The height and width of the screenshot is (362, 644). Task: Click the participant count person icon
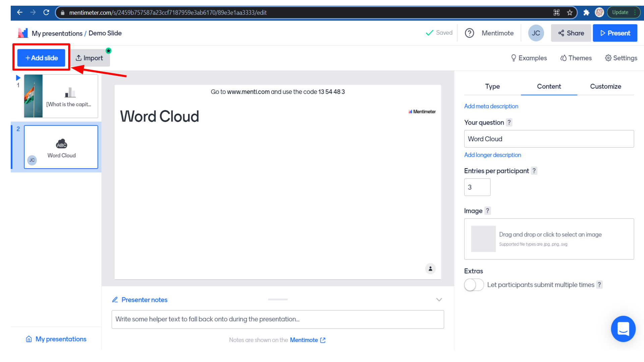pyautogui.click(x=430, y=268)
